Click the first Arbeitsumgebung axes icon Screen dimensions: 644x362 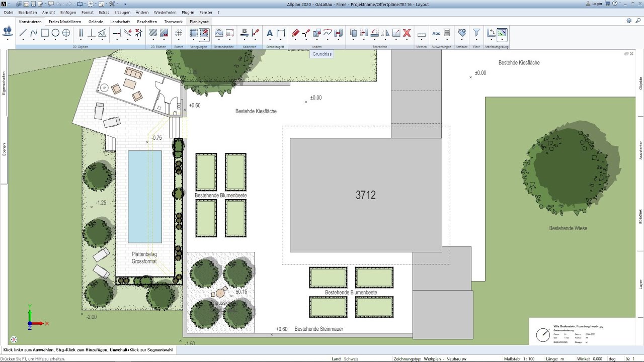click(x=491, y=33)
